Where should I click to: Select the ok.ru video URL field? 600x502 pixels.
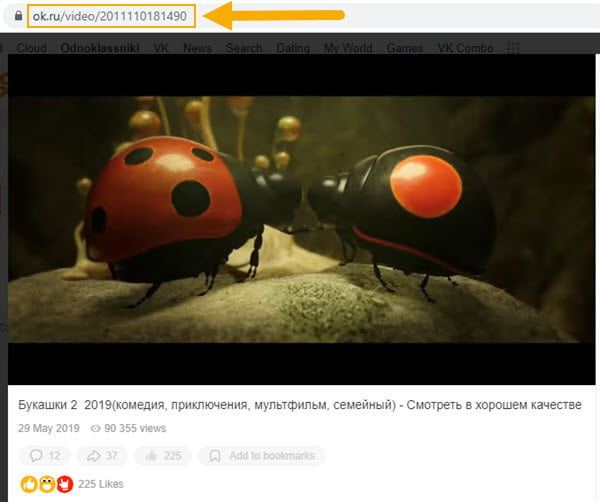pyautogui.click(x=111, y=16)
